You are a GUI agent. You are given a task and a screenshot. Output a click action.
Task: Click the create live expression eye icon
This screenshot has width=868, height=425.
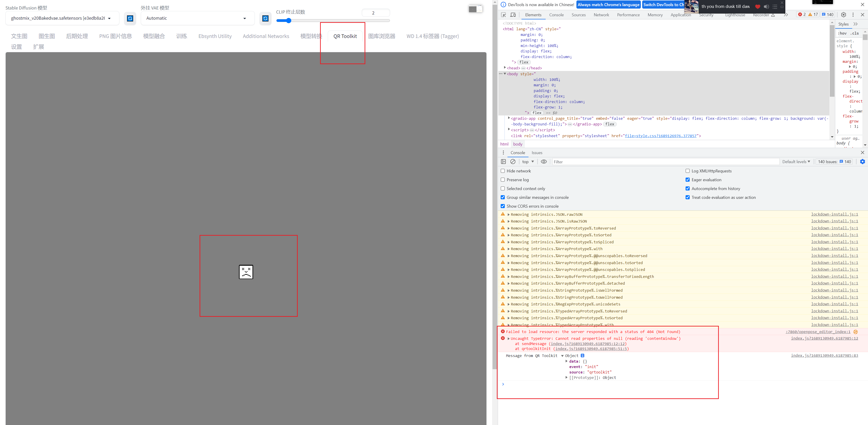(x=543, y=162)
